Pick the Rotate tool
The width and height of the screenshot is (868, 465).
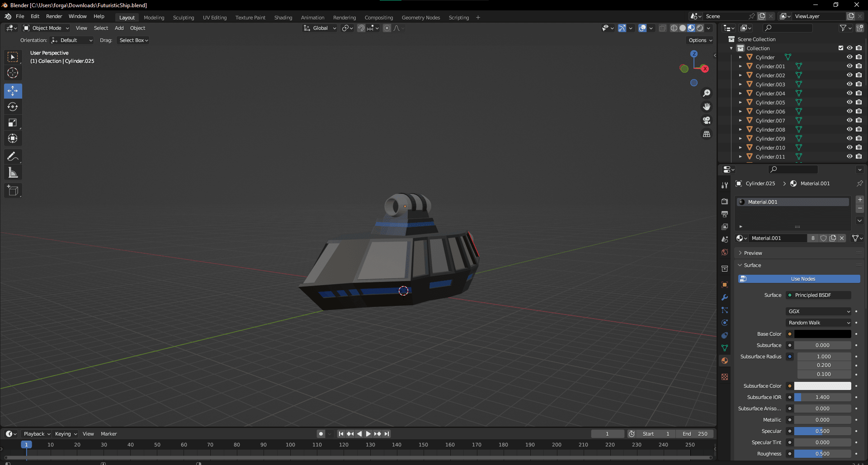coord(13,107)
